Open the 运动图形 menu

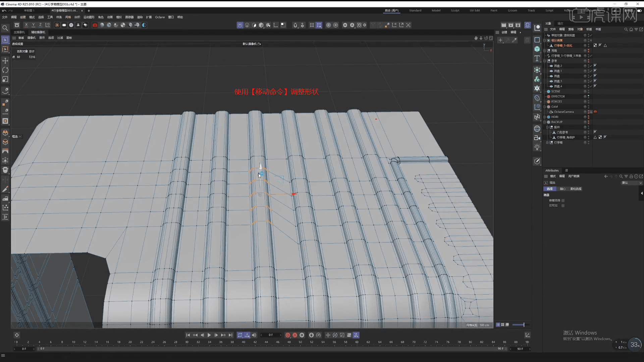pos(89,17)
